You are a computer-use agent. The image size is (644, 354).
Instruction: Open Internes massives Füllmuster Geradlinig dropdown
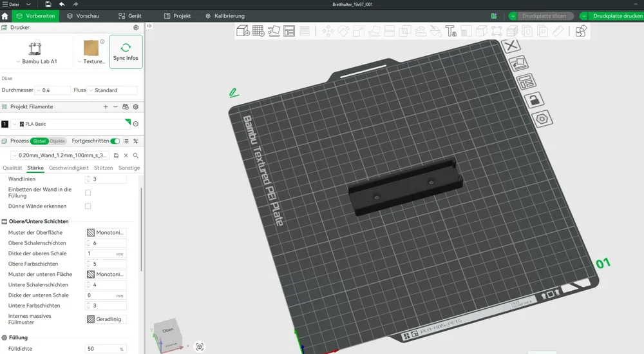click(x=106, y=319)
